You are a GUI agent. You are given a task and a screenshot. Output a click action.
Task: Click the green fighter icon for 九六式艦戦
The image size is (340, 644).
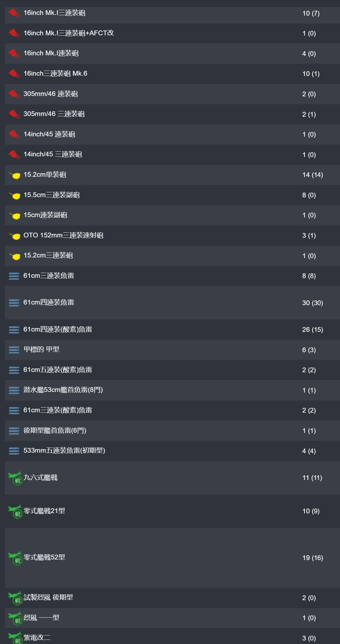[x=15, y=478]
